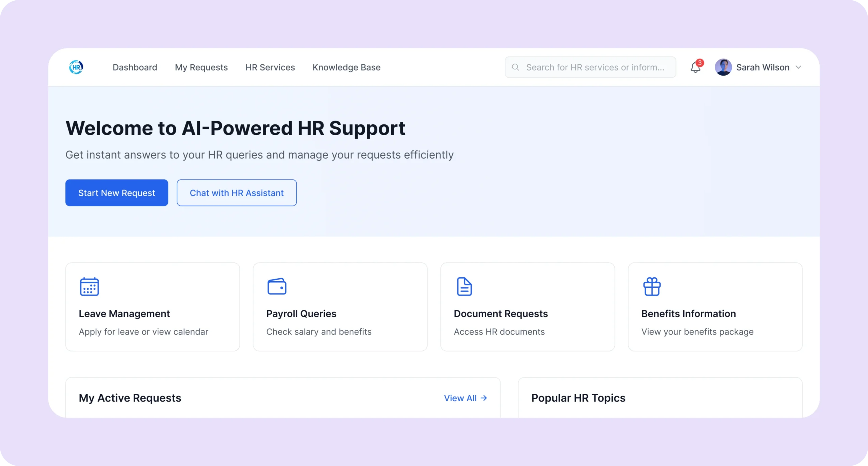Click Chat with HR Assistant button
Screen dimensions: 868x466
236,193
